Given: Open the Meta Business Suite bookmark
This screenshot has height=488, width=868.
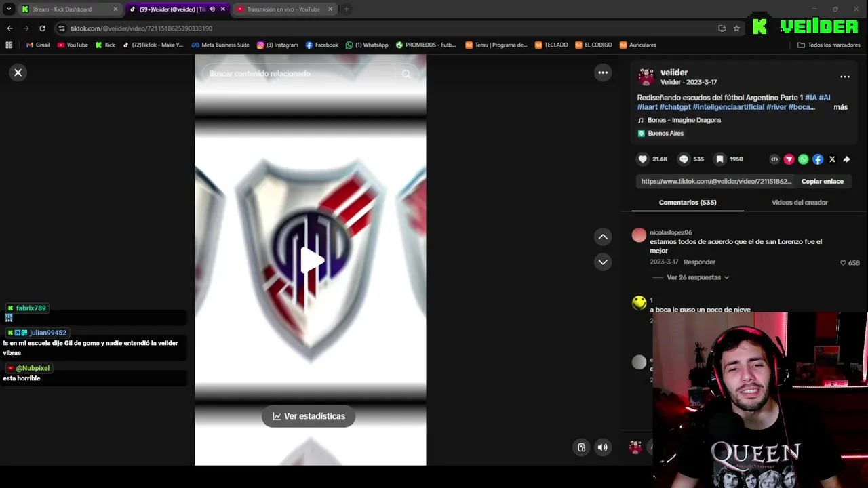Looking at the screenshot, I should [x=220, y=45].
